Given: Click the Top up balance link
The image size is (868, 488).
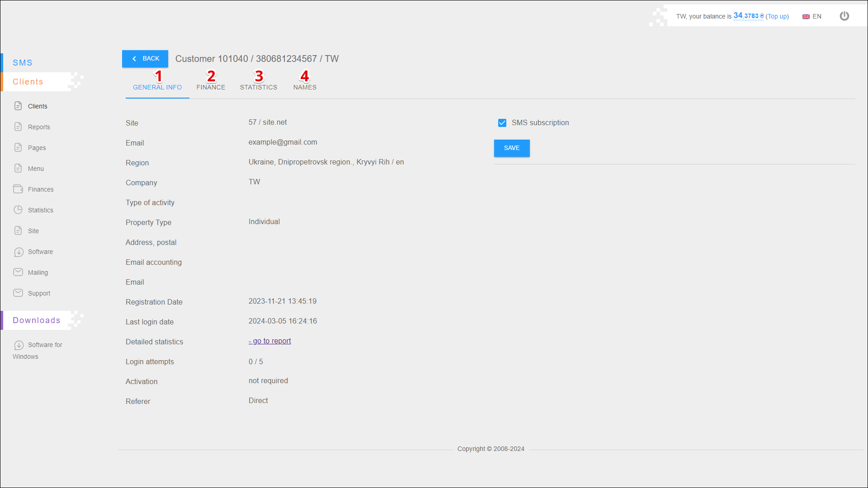Looking at the screenshot, I should [x=777, y=16].
